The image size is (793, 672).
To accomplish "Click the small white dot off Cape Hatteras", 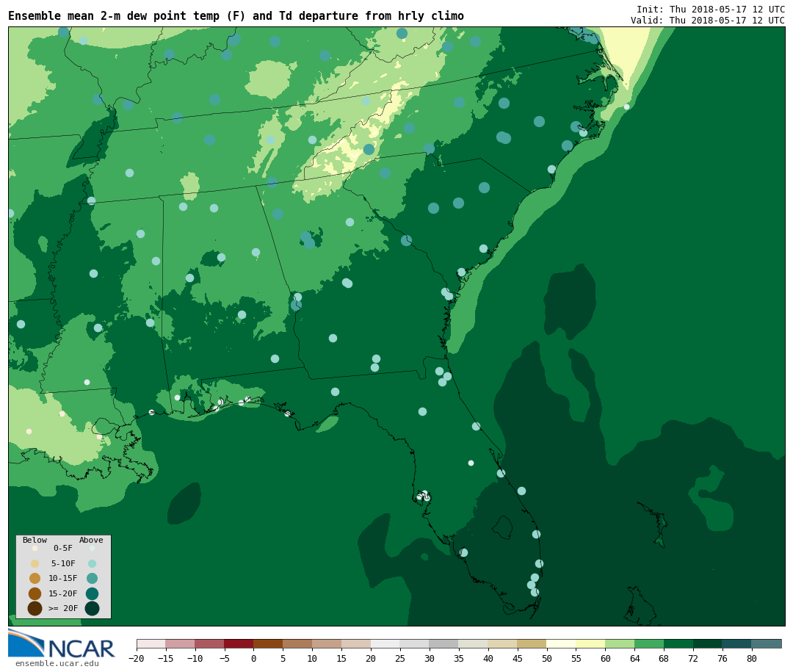I will pos(626,106).
